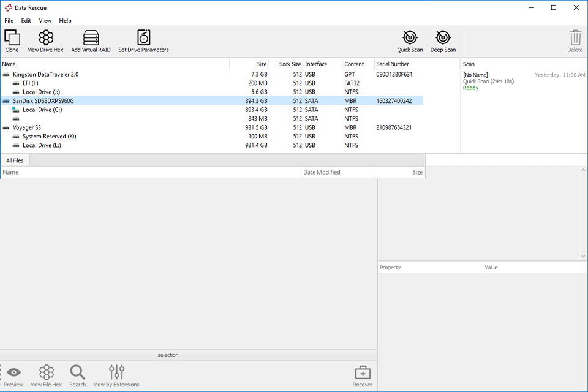Screen dimensions: 588x392
Task: Click SanDisk SDSSDXPS960G drive icon
Action: (6, 101)
